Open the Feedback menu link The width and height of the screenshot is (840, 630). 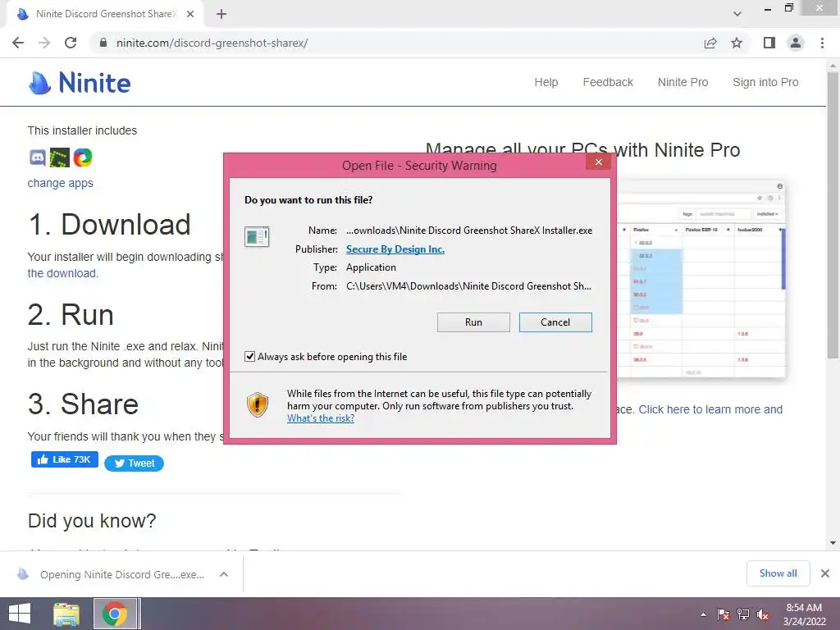tap(608, 82)
